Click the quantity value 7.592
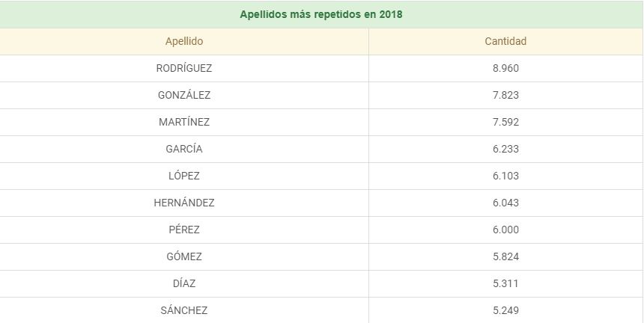Viewport: 644px width, 323px height. [506, 122]
